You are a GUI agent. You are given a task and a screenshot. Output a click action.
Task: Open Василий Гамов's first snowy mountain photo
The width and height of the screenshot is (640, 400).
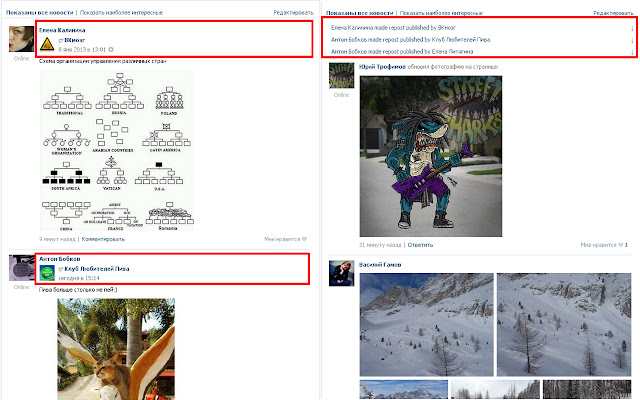pyautogui.click(x=427, y=324)
